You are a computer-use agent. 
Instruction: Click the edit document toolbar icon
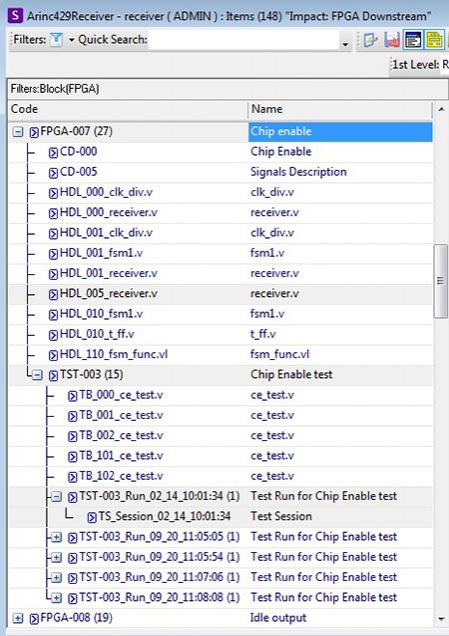tap(370, 40)
